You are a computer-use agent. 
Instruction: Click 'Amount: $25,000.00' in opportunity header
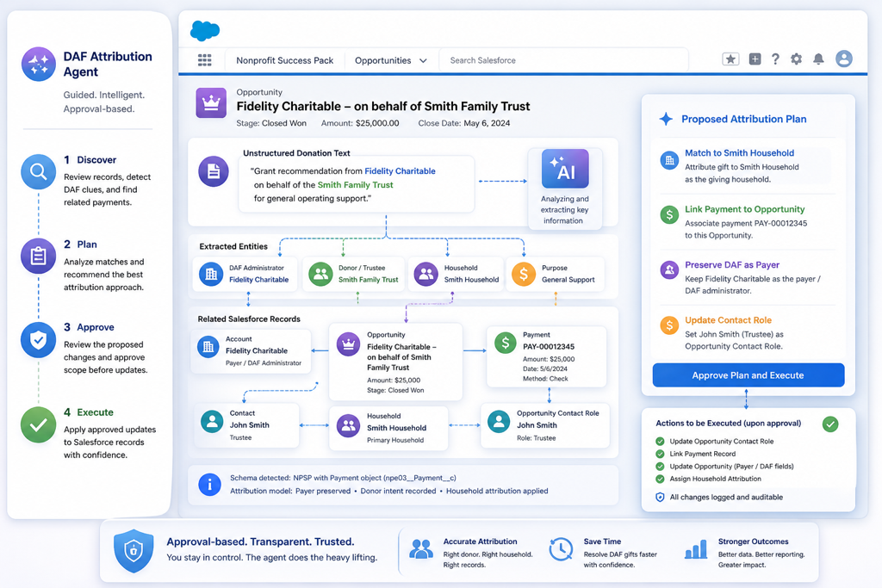[x=360, y=123]
